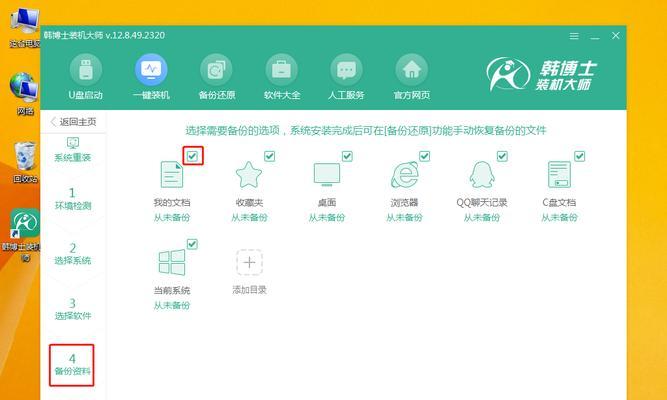
Task: Uncheck the 我的文档 backup checkbox
Action: click(x=192, y=156)
